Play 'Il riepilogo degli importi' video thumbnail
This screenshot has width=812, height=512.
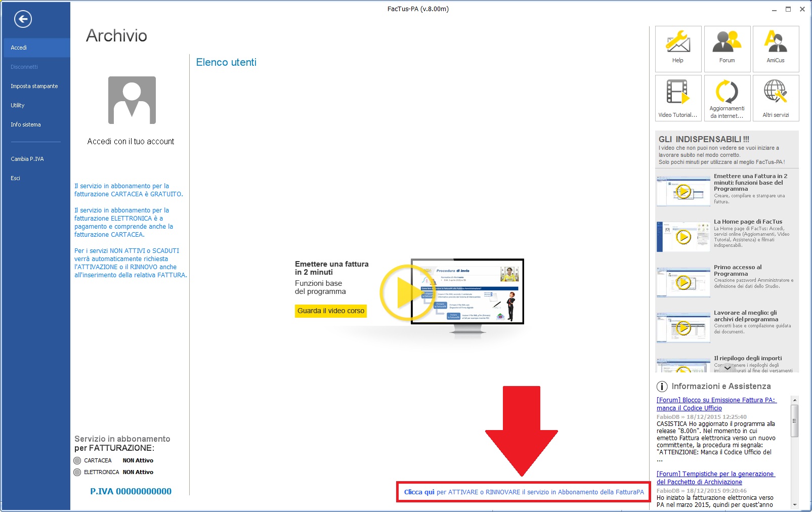click(x=683, y=366)
